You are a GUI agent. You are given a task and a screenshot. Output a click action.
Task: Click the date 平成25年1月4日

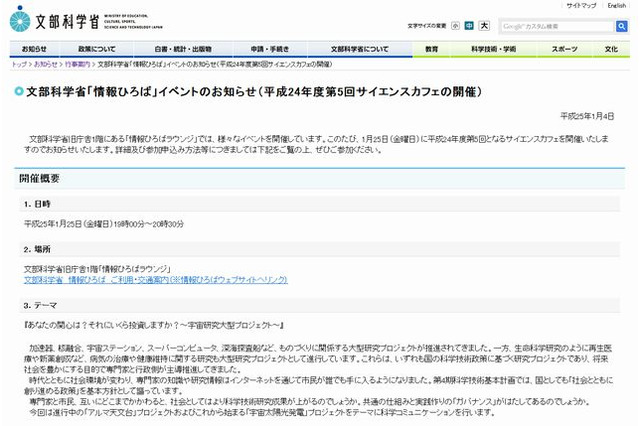click(x=587, y=116)
